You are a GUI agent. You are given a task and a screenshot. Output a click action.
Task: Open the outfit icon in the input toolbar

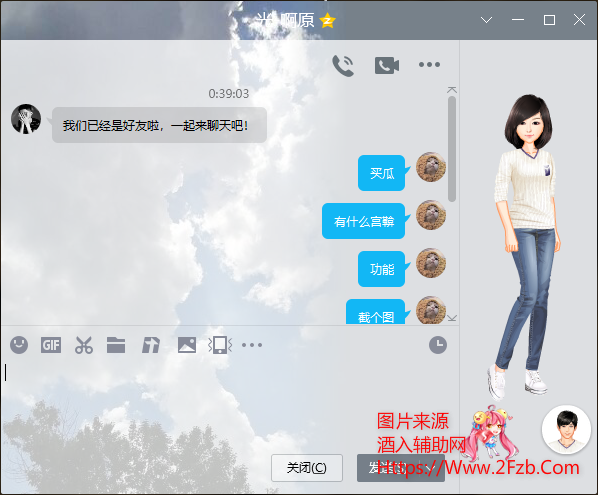pyautogui.click(x=151, y=345)
